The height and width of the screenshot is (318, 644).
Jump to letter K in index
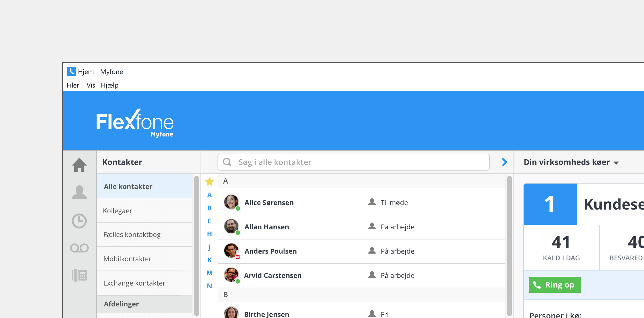[x=209, y=260]
